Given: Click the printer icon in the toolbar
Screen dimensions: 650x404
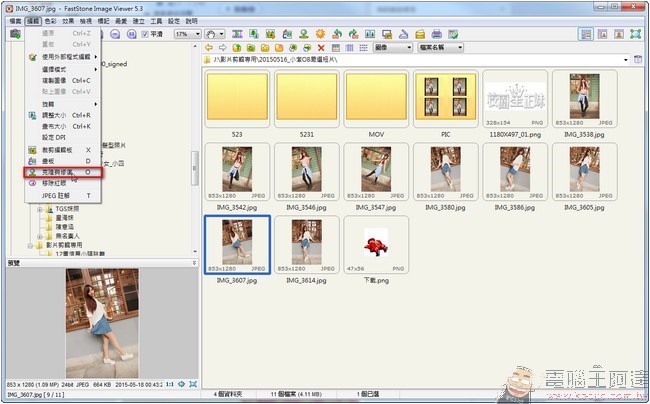Looking at the screenshot, I should tap(437, 34).
